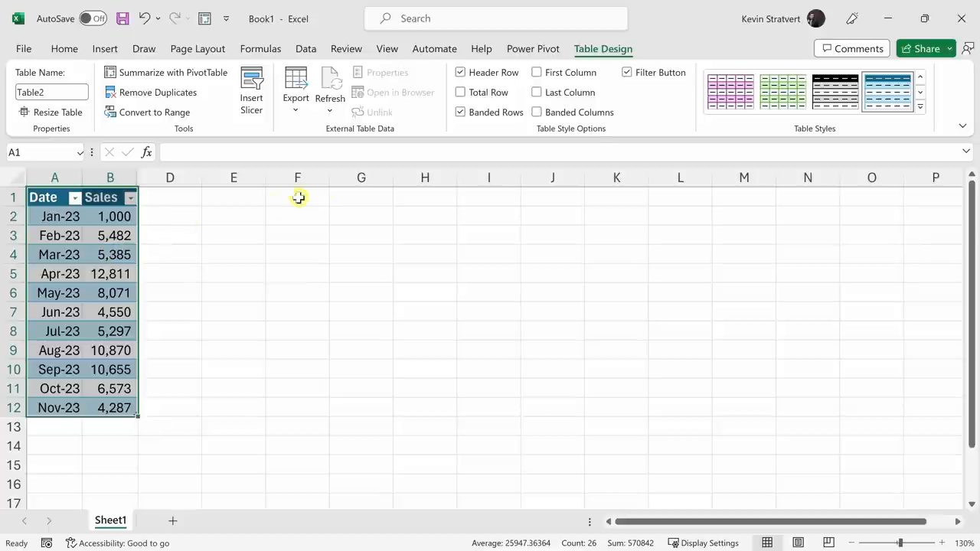Switch to the Home tab

coord(64,48)
